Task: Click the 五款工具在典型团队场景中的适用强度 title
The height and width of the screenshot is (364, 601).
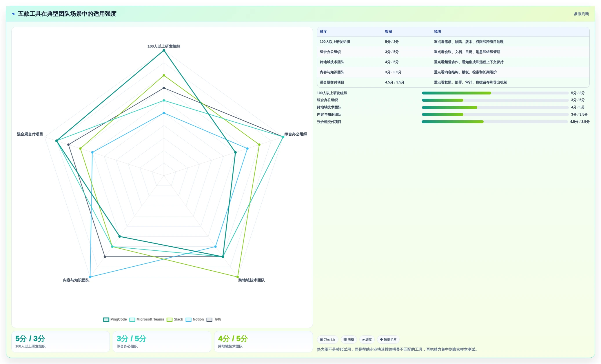Action: point(67,14)
